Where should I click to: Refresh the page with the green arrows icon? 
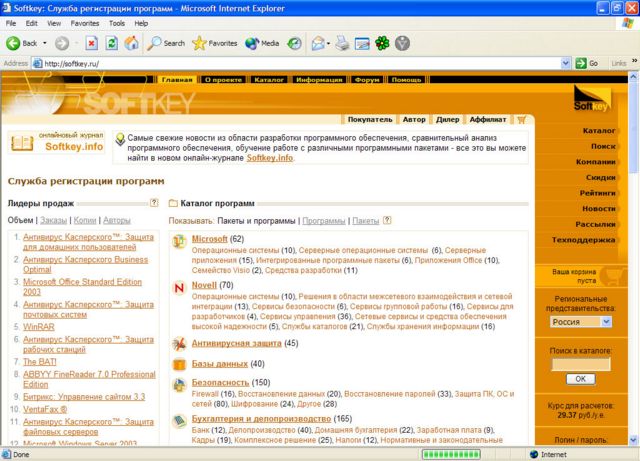pyautogui.click(x=111, y=43)
